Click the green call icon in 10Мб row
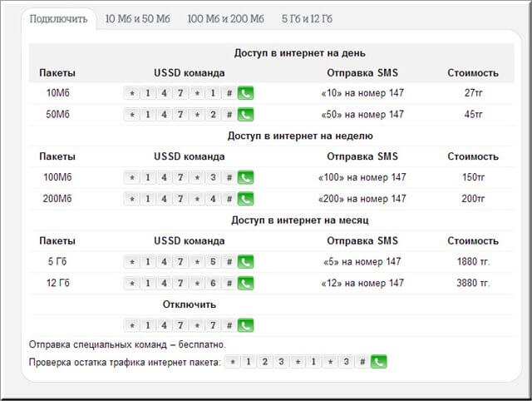Image resolution: width=532 pixels, height=401 pixels. pos(245,93)
